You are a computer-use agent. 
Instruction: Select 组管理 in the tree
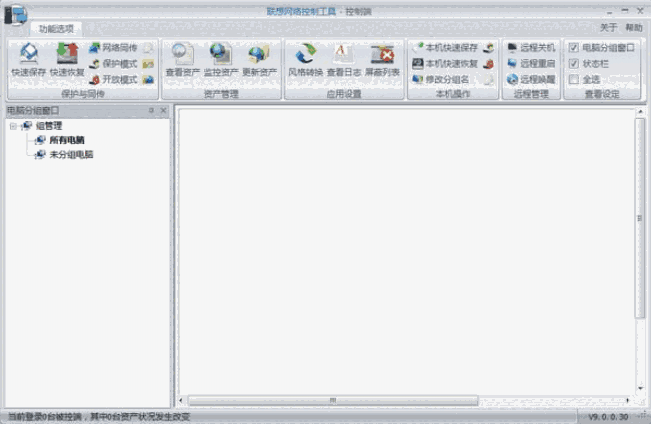pyautogui.click(x=49, y=126)
